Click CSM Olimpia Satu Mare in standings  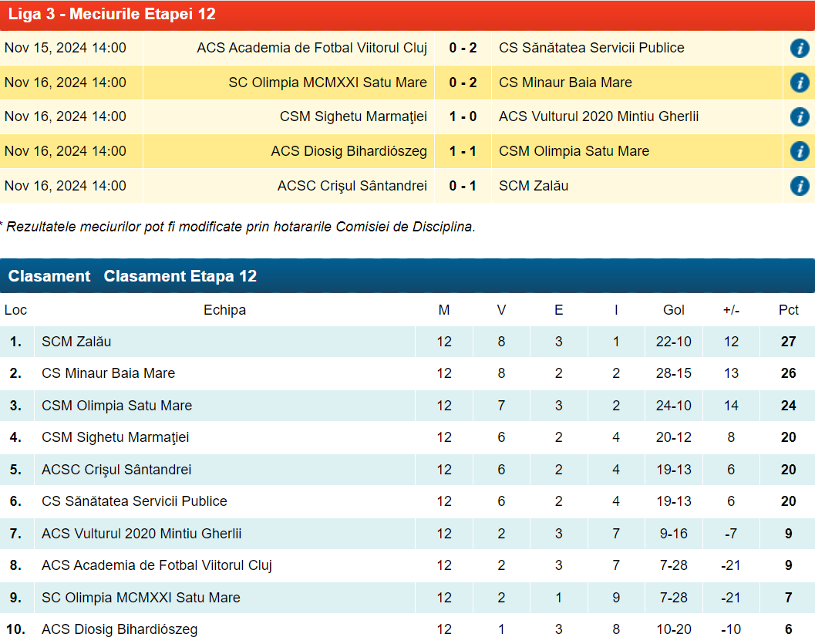116,406
